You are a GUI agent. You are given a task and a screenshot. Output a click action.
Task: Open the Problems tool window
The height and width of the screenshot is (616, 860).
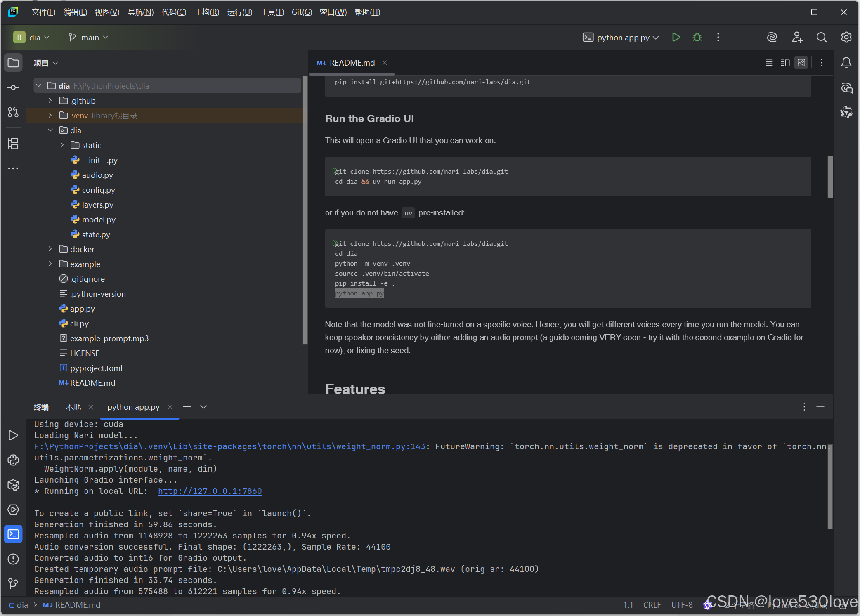click(x=13, y=559)
